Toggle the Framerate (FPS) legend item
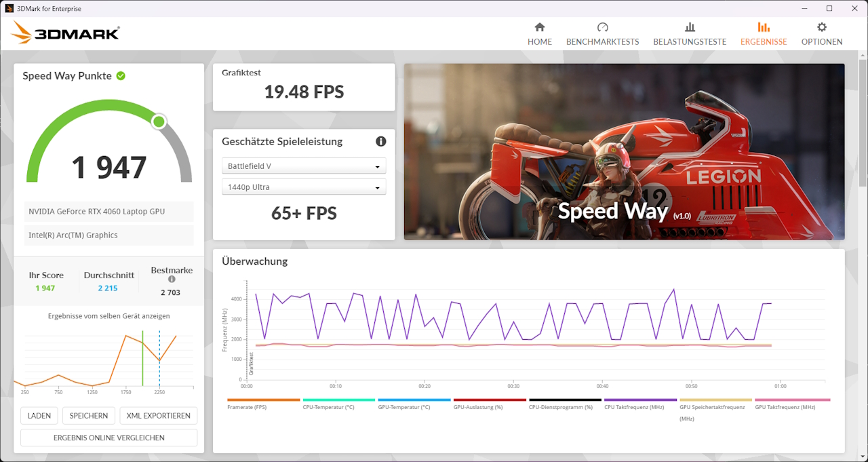The image size is (868, 462). [x=263, y=404]
